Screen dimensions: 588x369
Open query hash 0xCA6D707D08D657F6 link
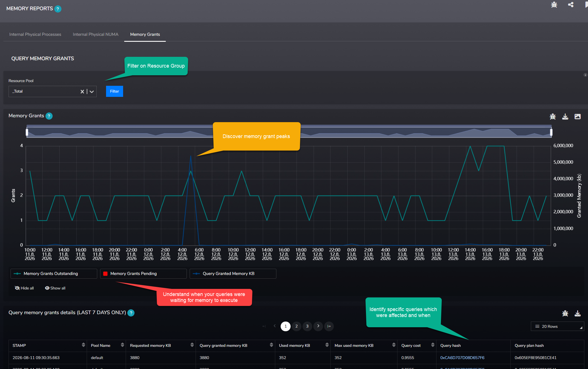(462, 358)
